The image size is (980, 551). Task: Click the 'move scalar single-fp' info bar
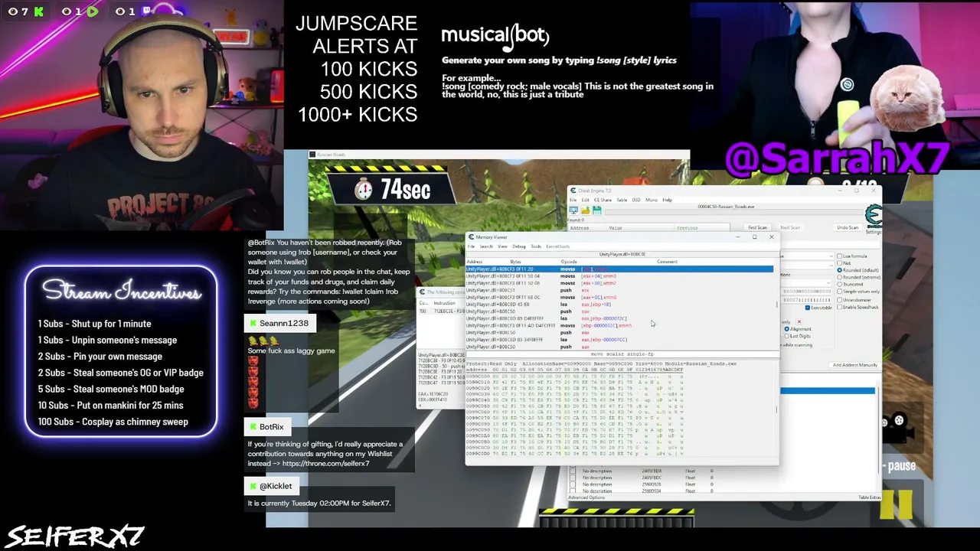click(x=622, y=354)
